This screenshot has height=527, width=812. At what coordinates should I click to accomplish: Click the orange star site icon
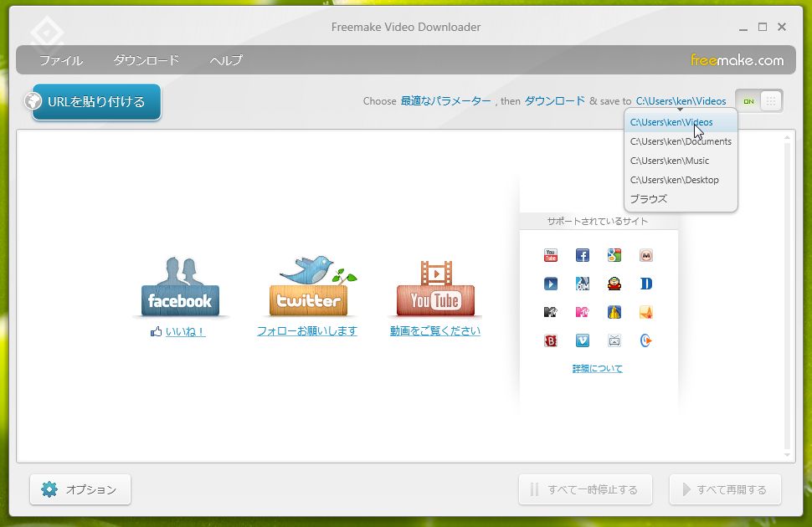pos(645,312)
